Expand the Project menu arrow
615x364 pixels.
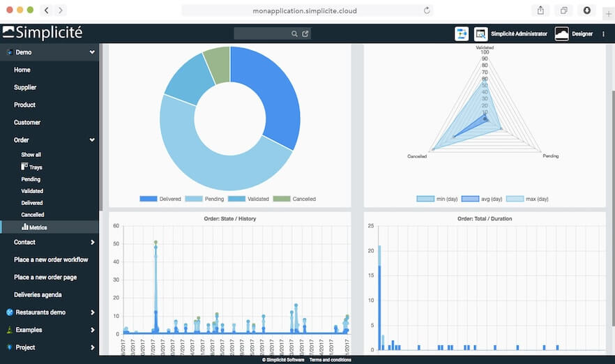pos(93,347)
